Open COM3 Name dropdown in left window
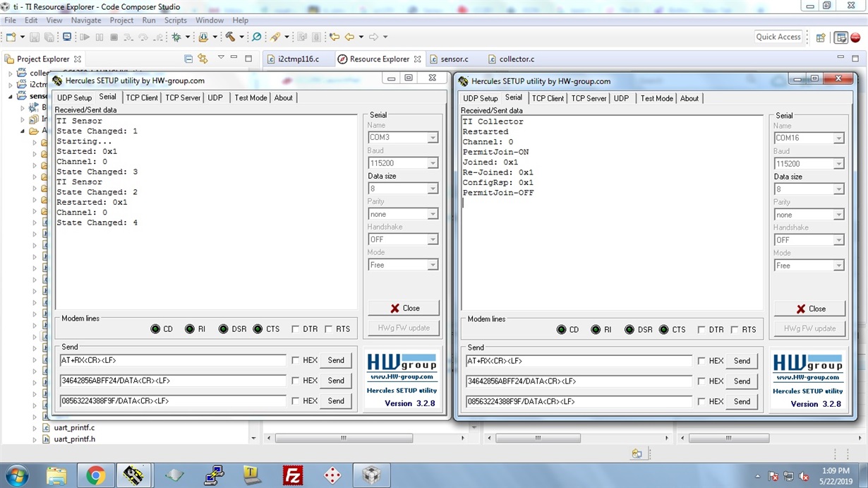The height and width of the screenshot is (488, 868). tap(433, 138)
